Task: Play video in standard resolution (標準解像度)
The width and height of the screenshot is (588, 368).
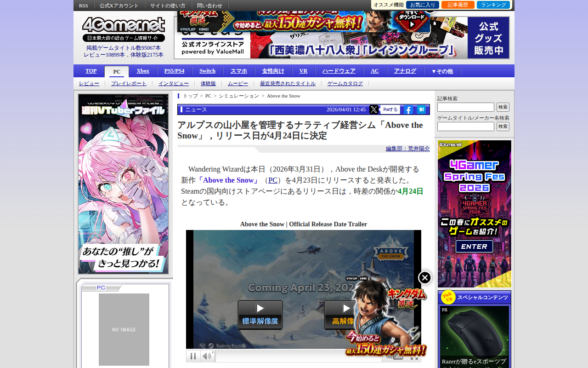Action: point(260,315)
